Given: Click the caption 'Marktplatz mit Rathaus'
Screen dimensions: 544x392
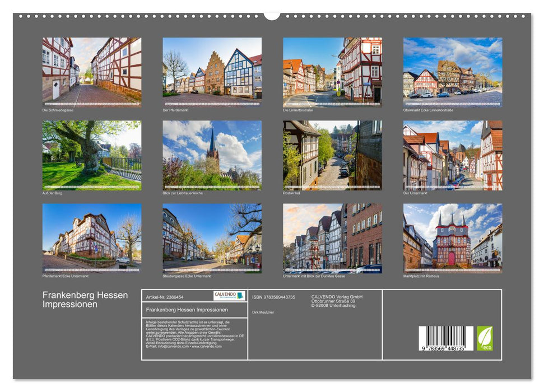Looking at the screenshot, I should tap(421, 276).
